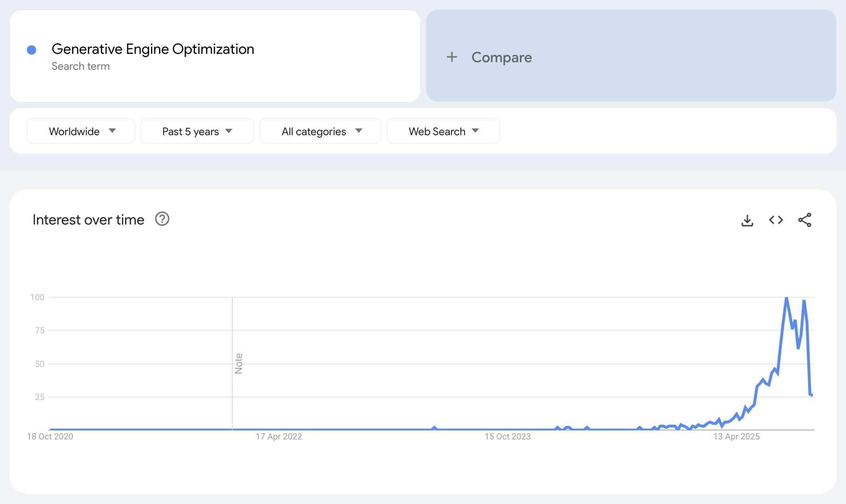Viewport: 846px width, 504px height.
Task: Click the Compare text to add term
Action: click(x=502, y=57)
